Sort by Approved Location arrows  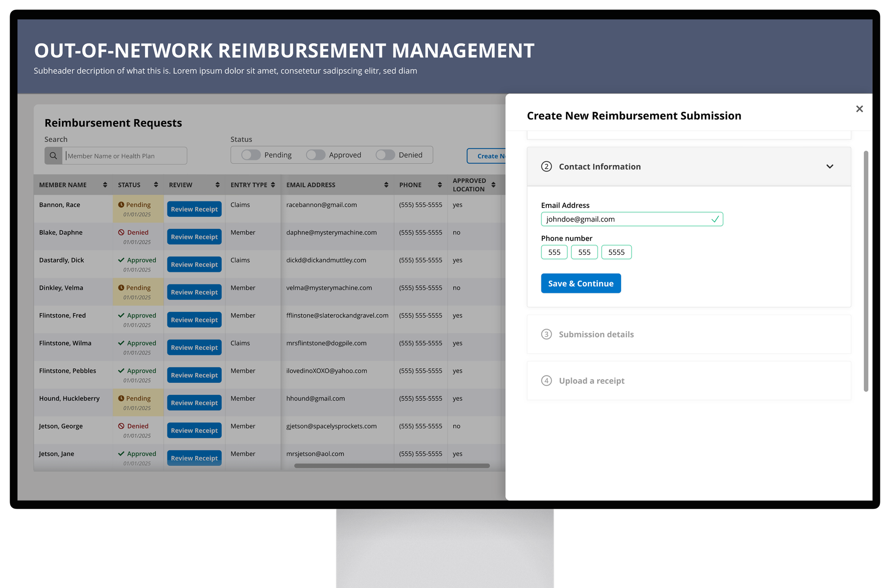(x=493, y=185)
